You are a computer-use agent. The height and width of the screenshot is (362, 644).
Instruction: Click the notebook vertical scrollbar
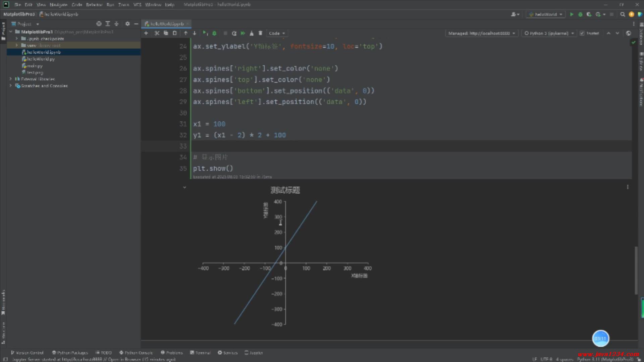point(636,270)
